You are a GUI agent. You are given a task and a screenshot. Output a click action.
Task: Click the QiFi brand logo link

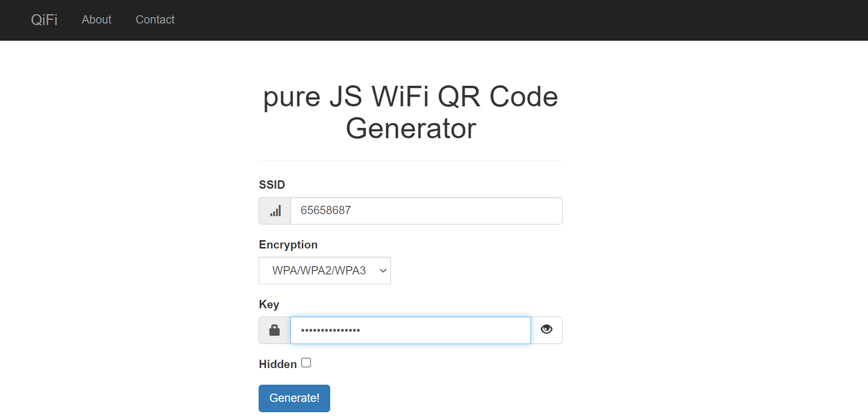pyautogui.click(x=44, y=20)
